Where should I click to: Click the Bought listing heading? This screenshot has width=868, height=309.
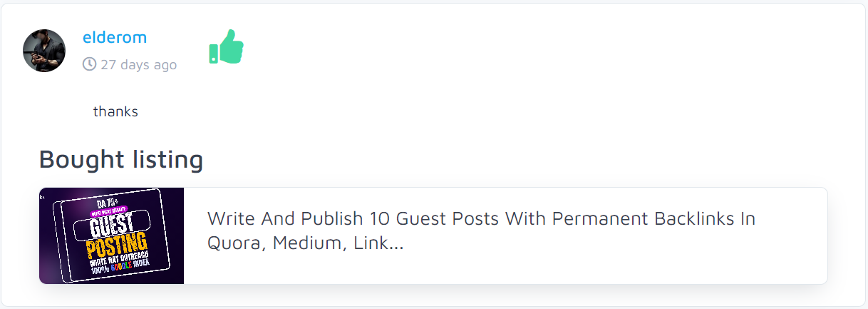(121, 159)
